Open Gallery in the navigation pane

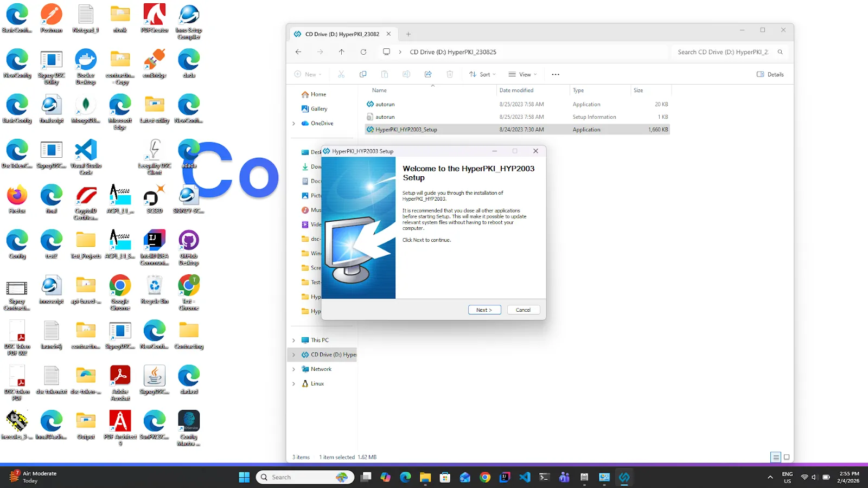tap(318, 109)
